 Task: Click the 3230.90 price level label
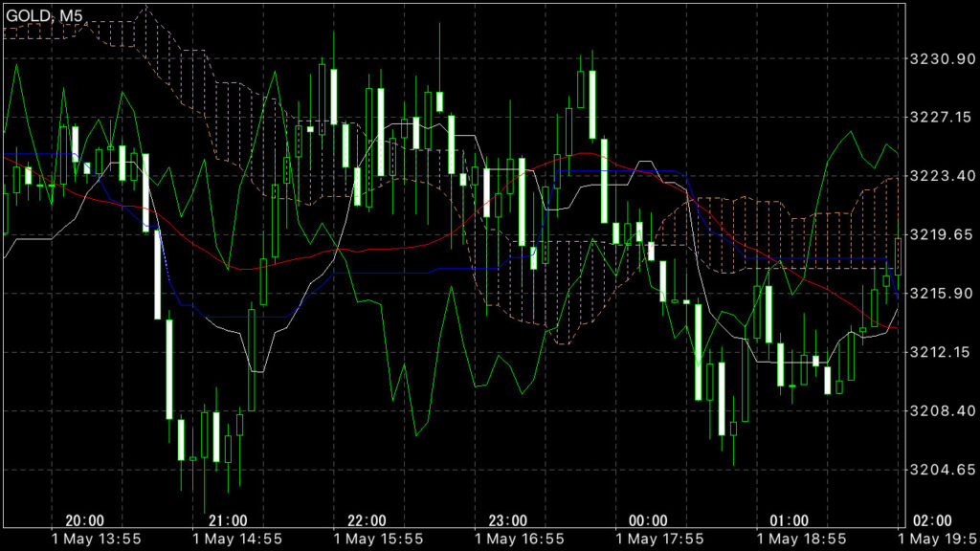(940, 59)
